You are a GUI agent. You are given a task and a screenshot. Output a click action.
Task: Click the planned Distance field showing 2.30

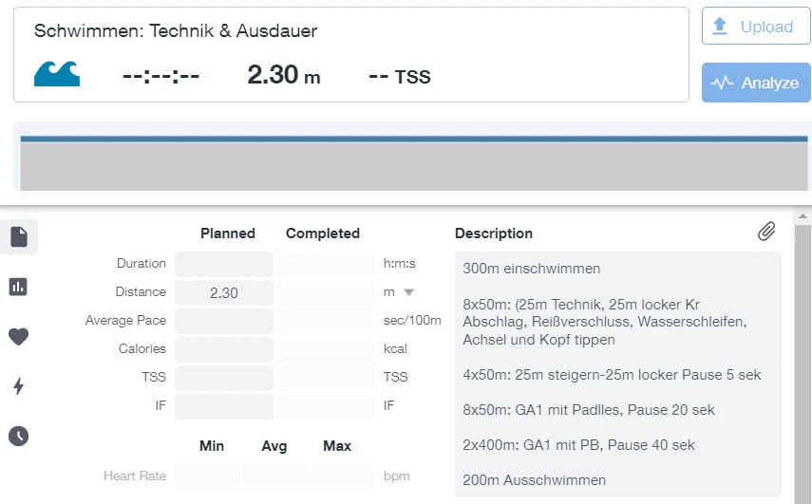click(x=224, y=293)
